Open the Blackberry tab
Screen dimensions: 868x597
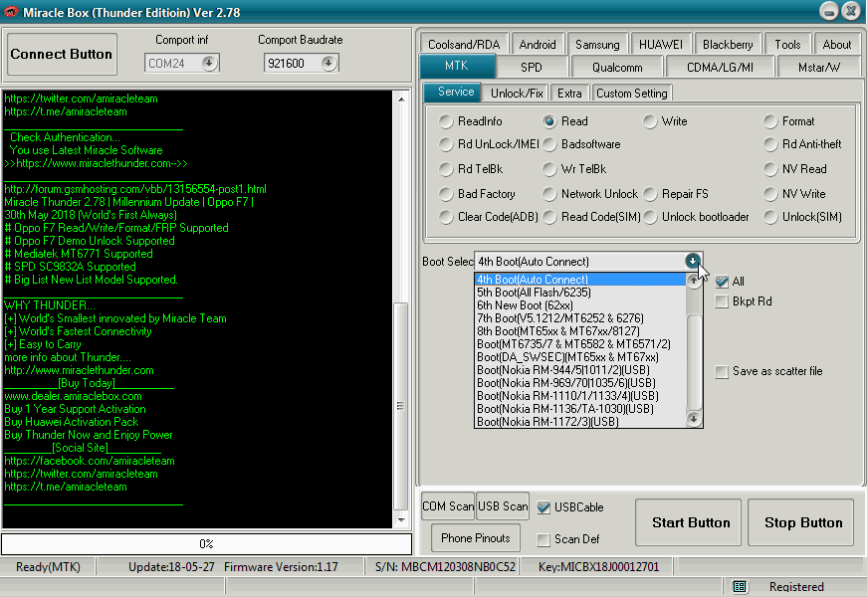[x=728, y=44]
